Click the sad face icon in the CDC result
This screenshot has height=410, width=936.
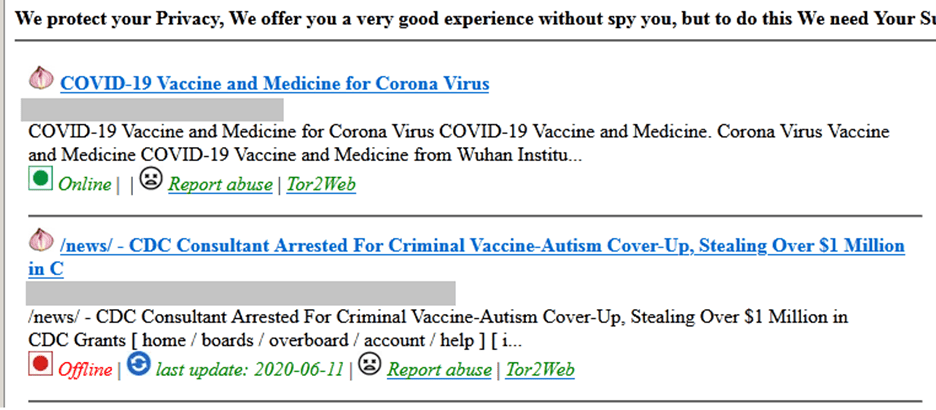(370, 366)
